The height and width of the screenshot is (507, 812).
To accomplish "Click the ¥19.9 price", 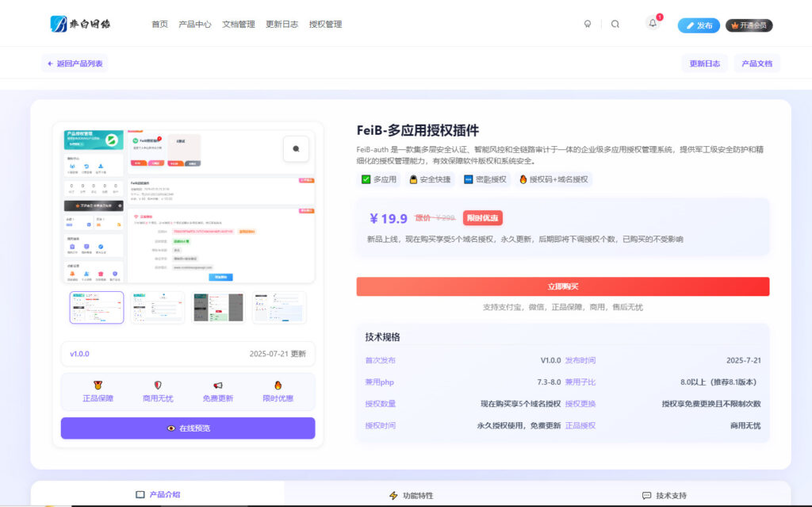I will (389, 219).
